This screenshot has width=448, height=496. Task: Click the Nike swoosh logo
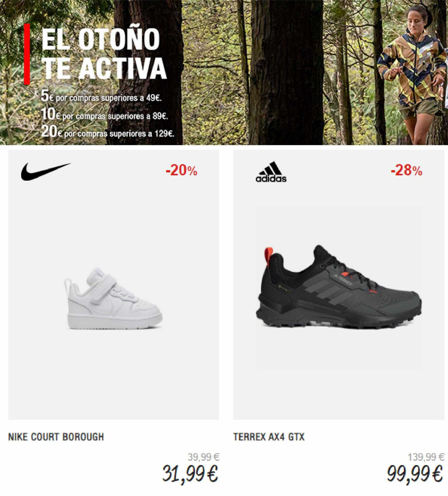pos(46,171)
